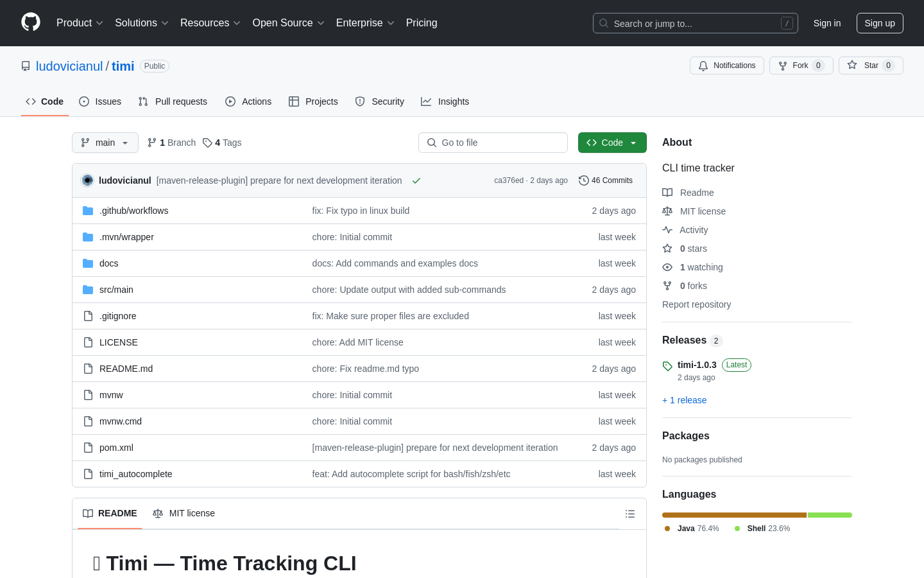924x578 pixels.
Task: Click the Report repository link
Action: pos(696,304)
